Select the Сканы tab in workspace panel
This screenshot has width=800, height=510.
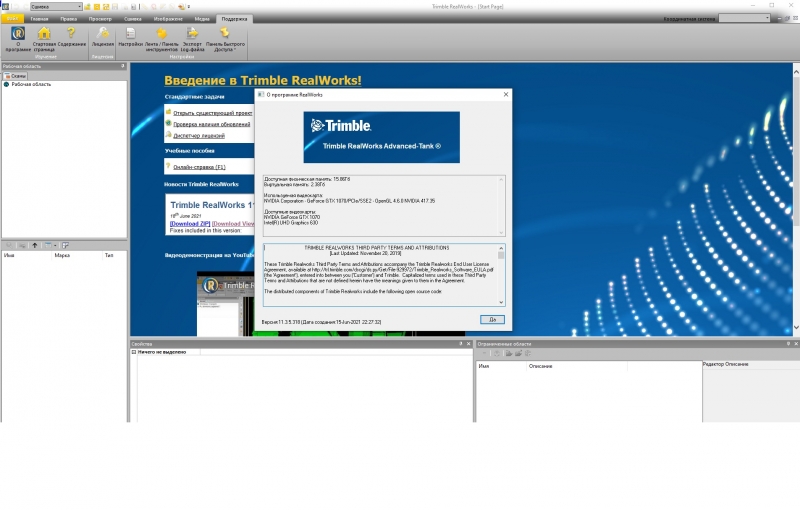pyautogui.click(x=15, y=75)
